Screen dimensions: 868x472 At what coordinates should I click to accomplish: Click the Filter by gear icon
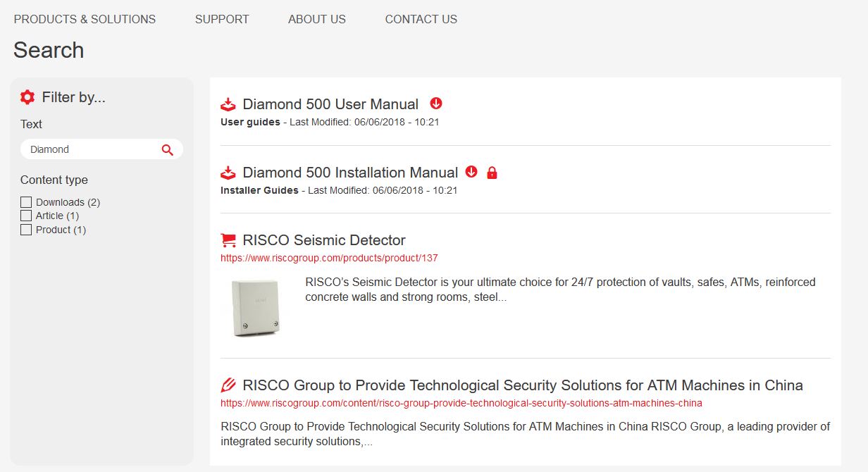(x=27, y=97)
